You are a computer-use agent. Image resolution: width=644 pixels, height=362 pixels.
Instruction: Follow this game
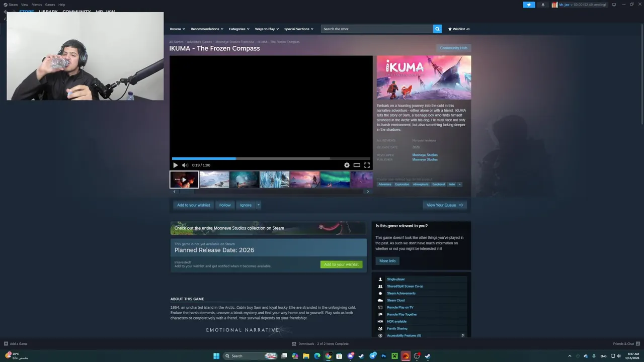pos(225,205)
